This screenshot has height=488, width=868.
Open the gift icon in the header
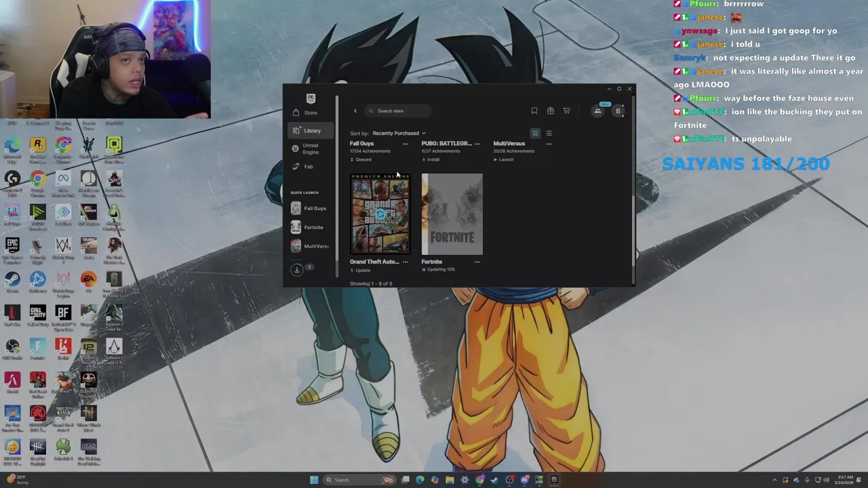tap(551, 111)
